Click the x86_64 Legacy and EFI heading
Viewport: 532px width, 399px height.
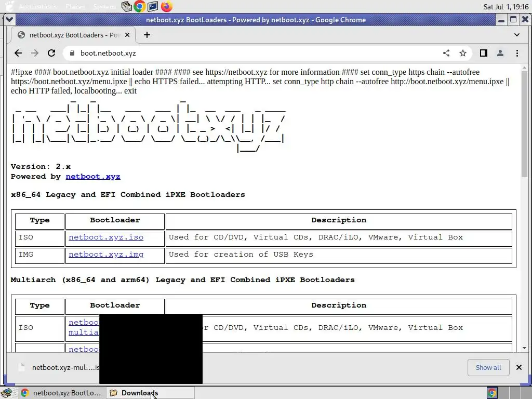tap(128, 195)
